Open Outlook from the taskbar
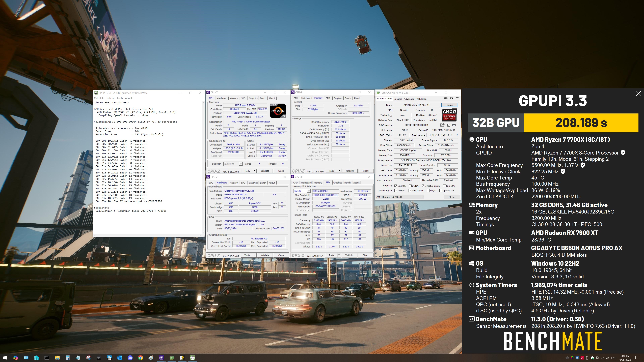 120,358
